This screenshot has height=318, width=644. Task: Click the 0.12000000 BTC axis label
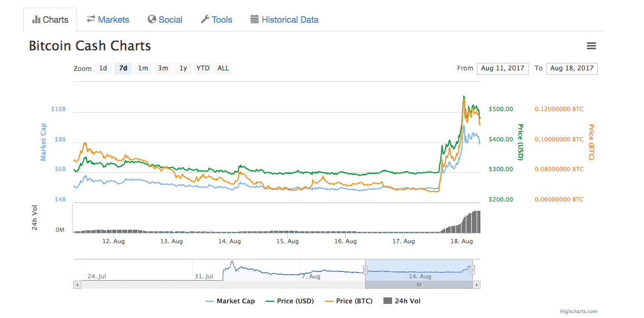coord(559,109)
